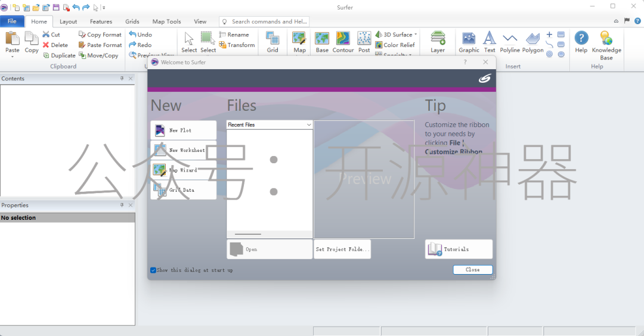Click the Color Relief map command
This screenshot has width=644, height=336.
click(395, 45)
